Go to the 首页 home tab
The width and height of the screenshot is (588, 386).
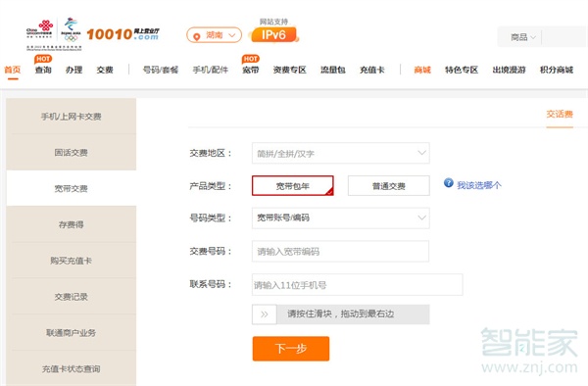pos(13,70)
